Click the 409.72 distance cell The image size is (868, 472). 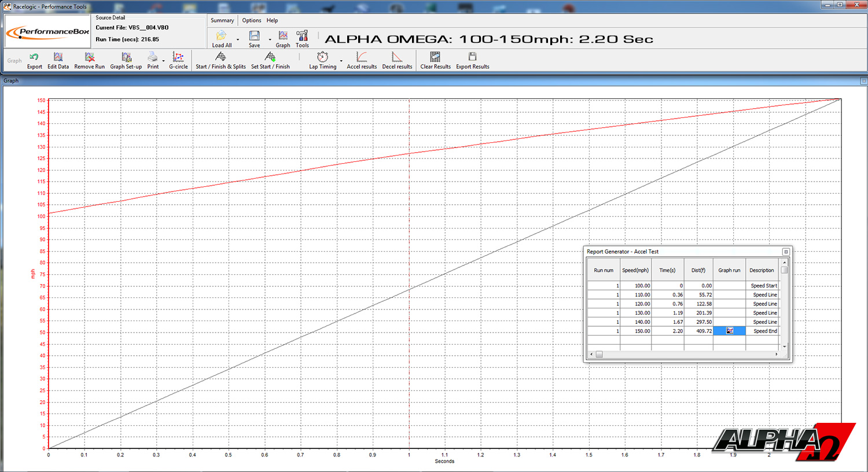coord(698,331)
